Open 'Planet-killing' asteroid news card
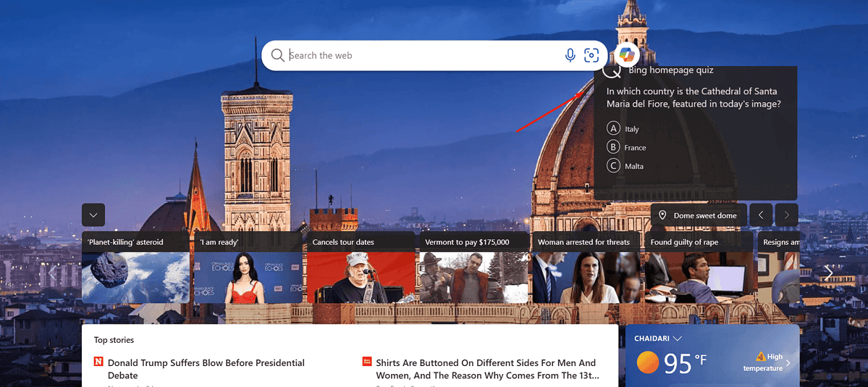Screen dimensions: 868x387 [135, 267]
